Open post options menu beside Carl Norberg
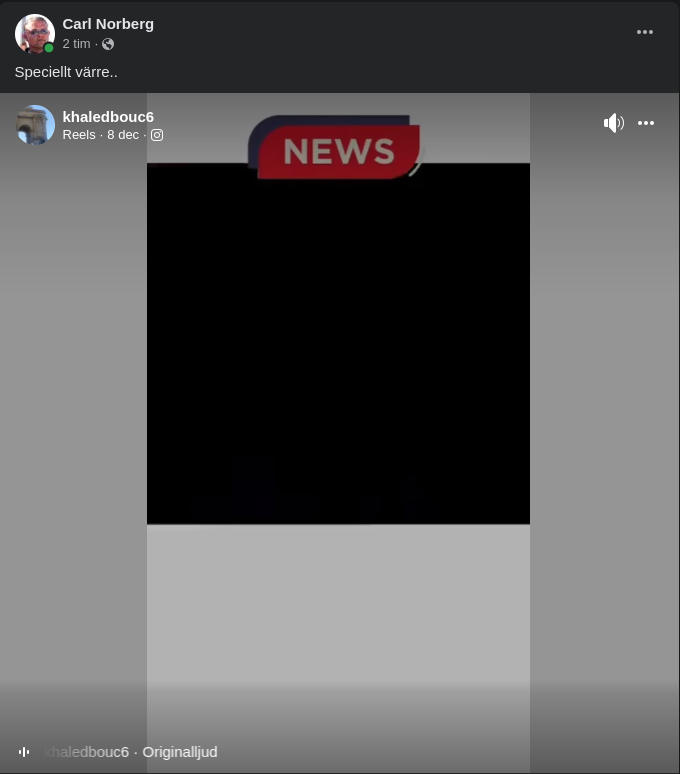Screen dimensions: 680x774 pyautogui.click(x=645, y=32)
